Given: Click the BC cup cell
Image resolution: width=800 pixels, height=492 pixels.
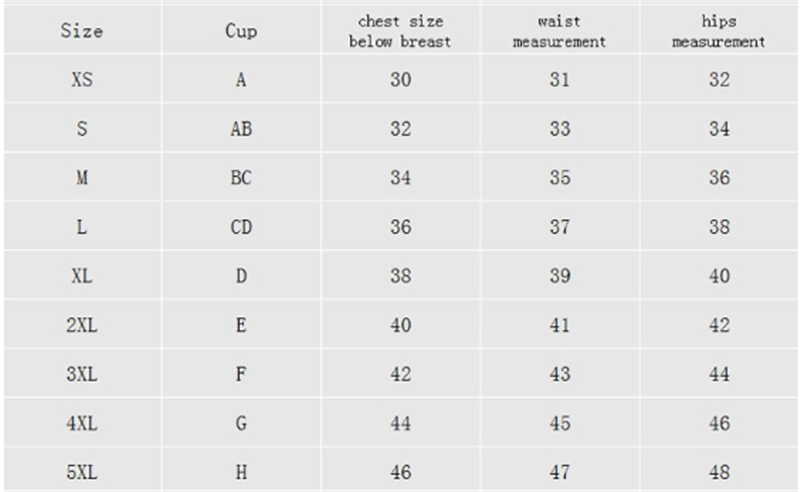Looking at the screenshot, I should click(240, 178).
